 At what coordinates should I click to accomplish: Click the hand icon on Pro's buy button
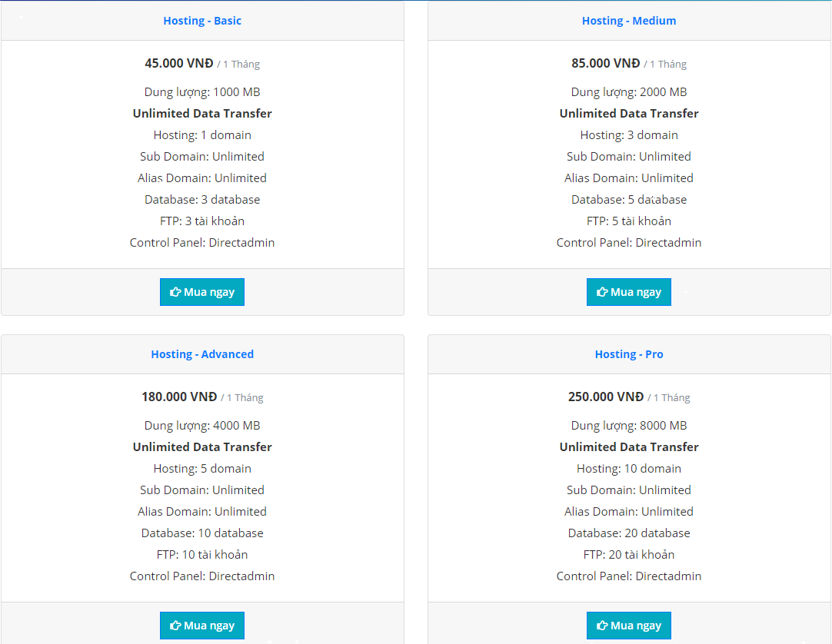602,626
